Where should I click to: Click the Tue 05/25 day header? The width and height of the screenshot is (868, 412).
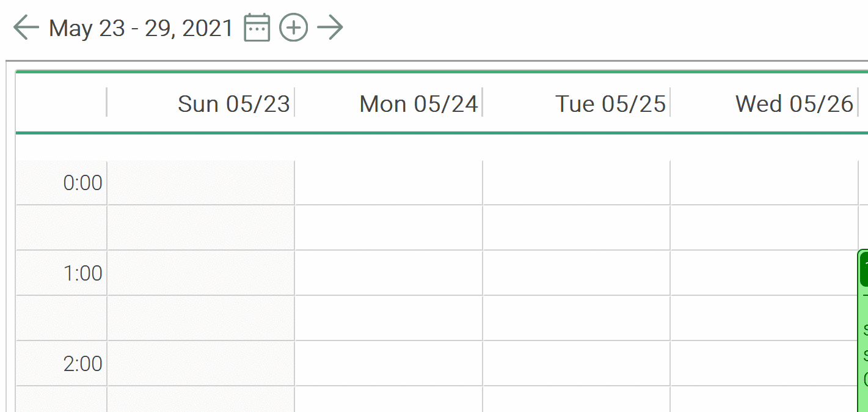pyautogui.click(x=610, y=104)
